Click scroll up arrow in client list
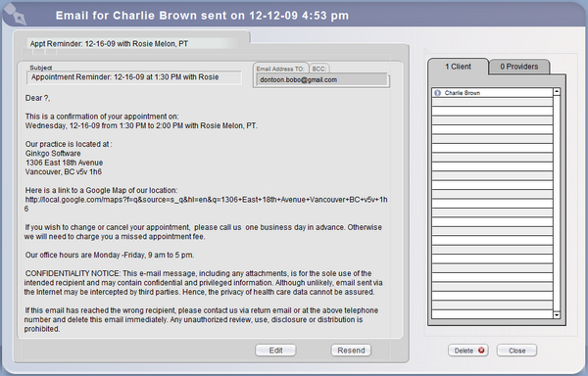588x376 pixels. point(557,91)
